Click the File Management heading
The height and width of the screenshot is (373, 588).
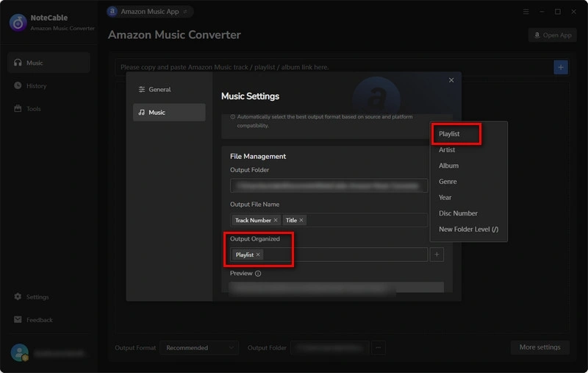258,157
